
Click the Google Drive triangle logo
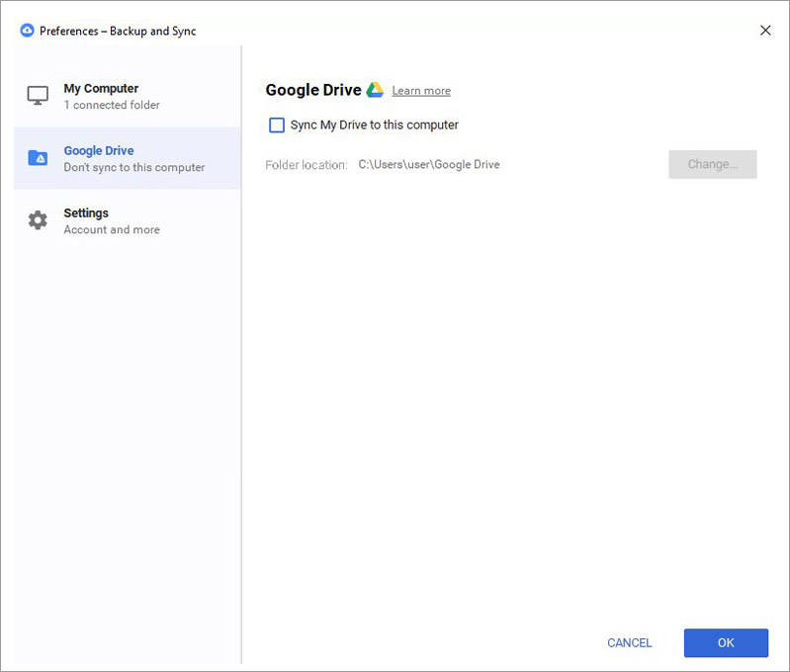pyautogui.click(x=375, y=90)
